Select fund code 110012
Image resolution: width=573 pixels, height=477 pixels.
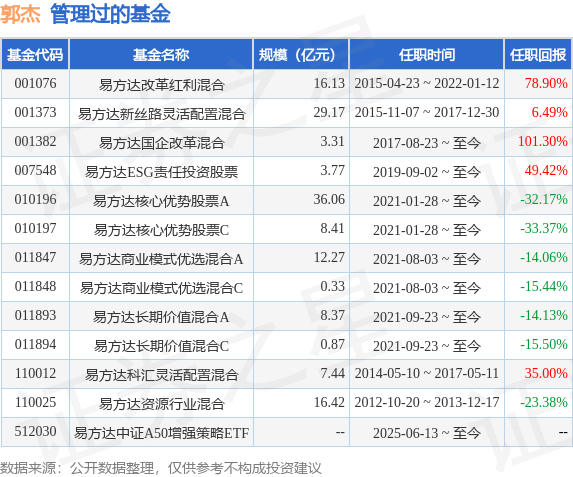[35, 373]
